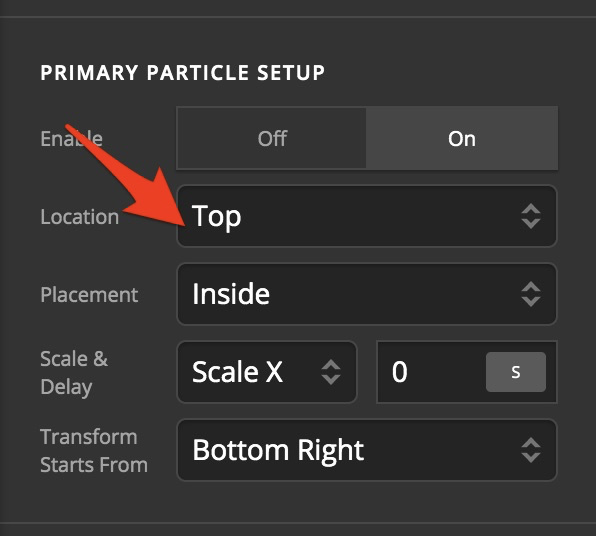Click the Scale X up-down arrows icon
596x536 pixels.
point(331,372)
